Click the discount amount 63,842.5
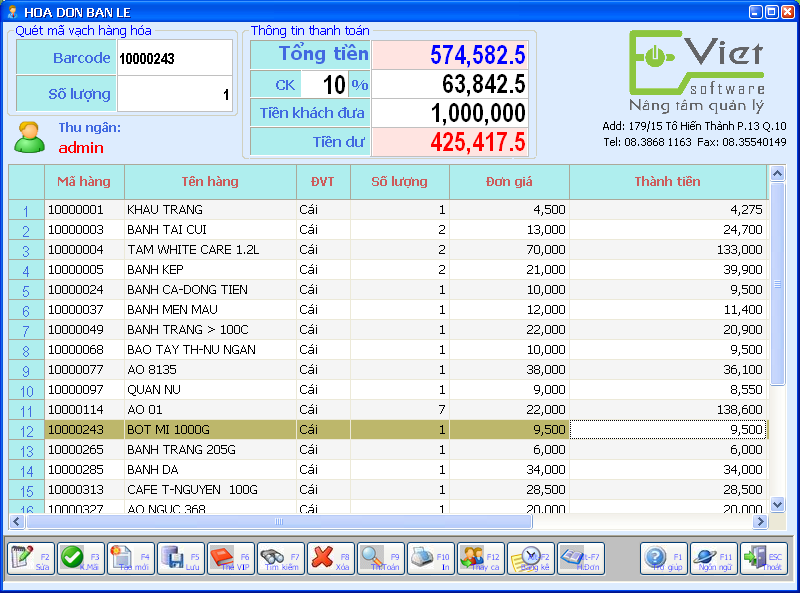 coord(449,84)
